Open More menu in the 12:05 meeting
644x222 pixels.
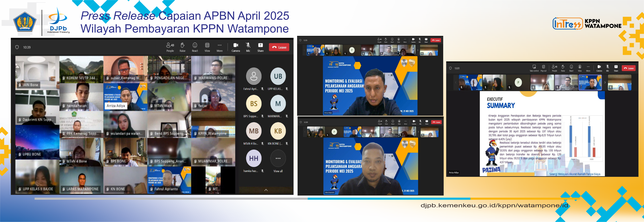(405, 40)
